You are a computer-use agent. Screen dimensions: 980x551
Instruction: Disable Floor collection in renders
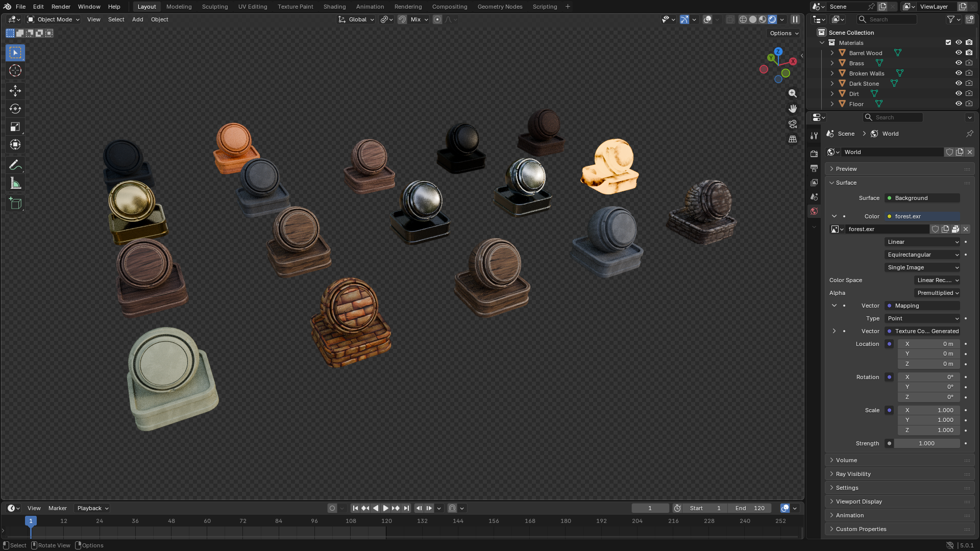click(x=969, y=104)
